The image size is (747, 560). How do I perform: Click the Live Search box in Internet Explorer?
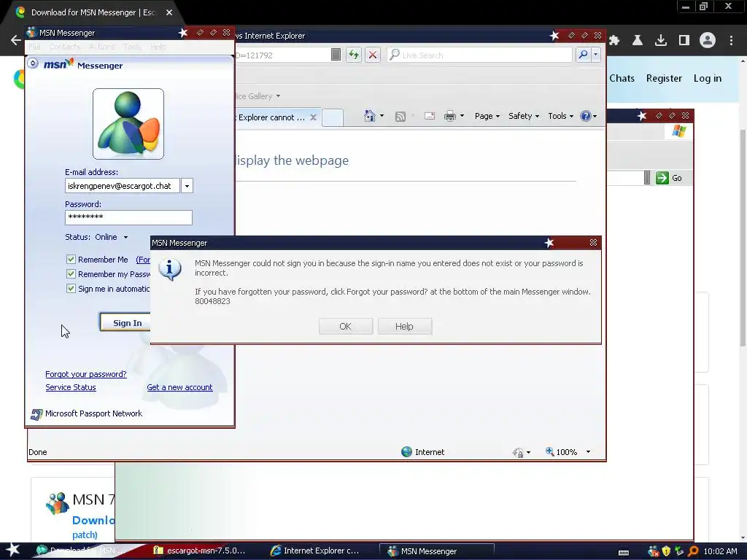(480, 55)
